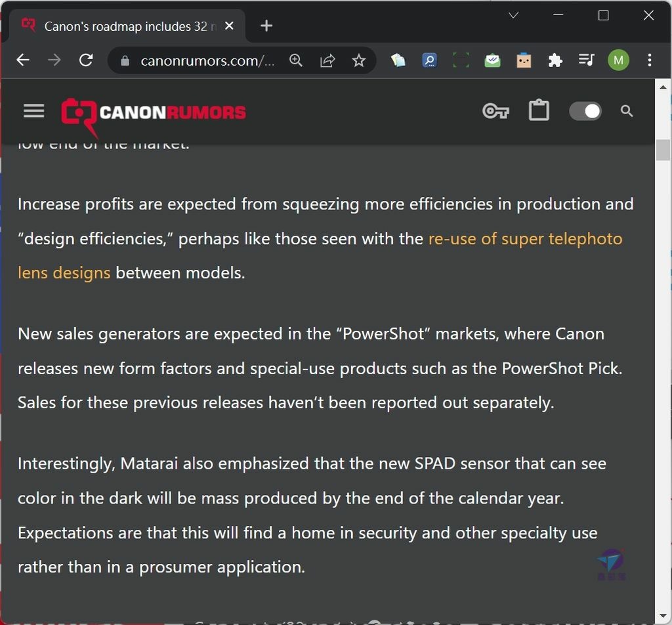
Task: Open the box face extension
Action: coord(524,60)
